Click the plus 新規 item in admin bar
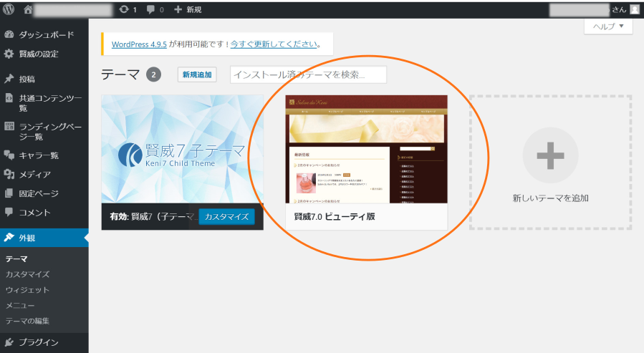Screen dimensions: 644x353 pyautogui.click(x=187, y=9)
